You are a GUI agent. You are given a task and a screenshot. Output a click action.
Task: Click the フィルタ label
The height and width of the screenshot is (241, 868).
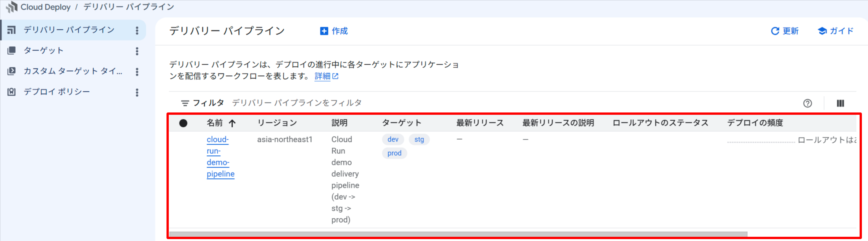coord(208,103)
